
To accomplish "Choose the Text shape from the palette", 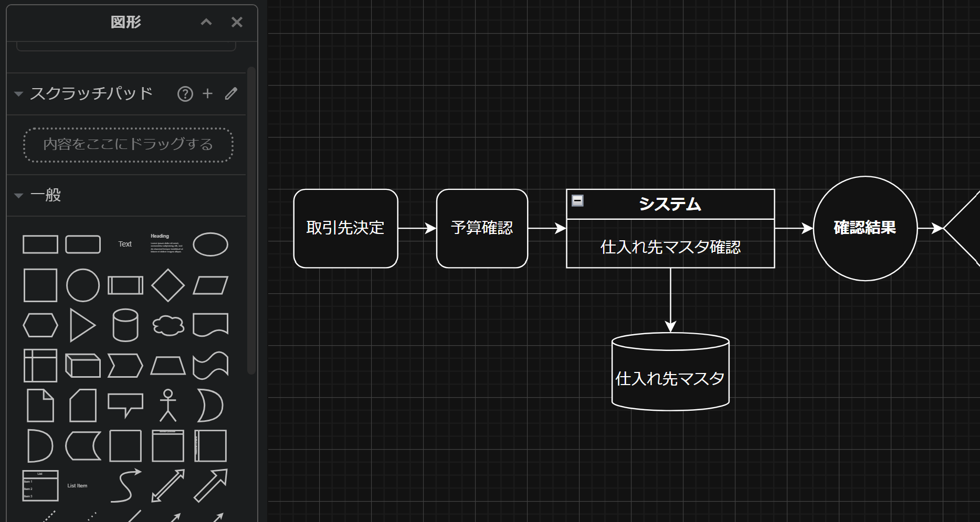I will (125, 244).
